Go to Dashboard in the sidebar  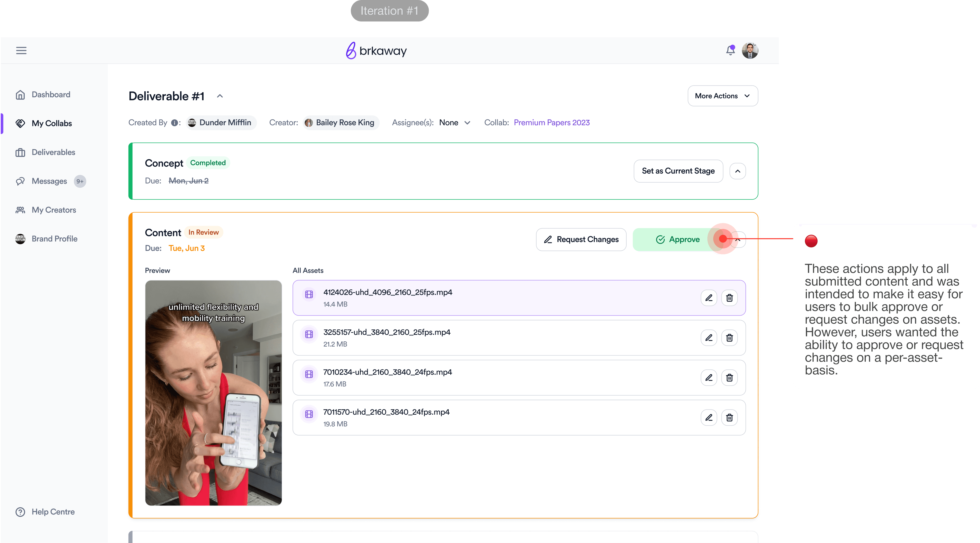[x=43, y=94]
